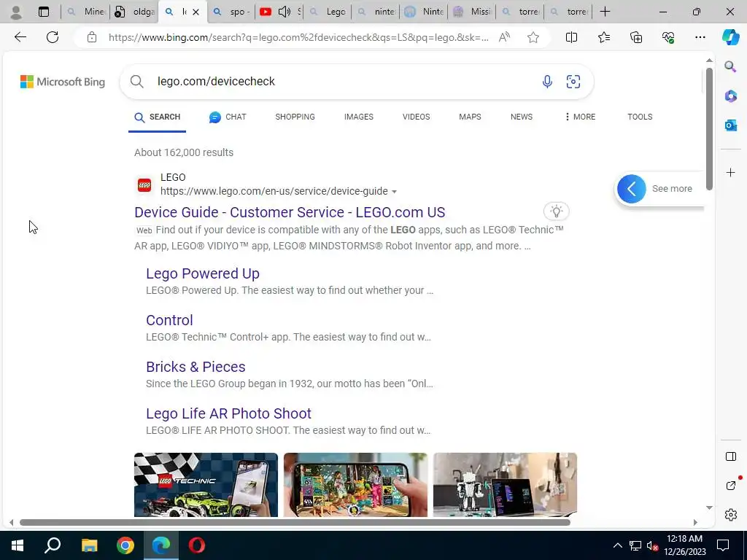The height and width of the screenshot is (560, 747).
Task: Open Lego Life AR Photo Shoot link
Action: pos(228,414)
